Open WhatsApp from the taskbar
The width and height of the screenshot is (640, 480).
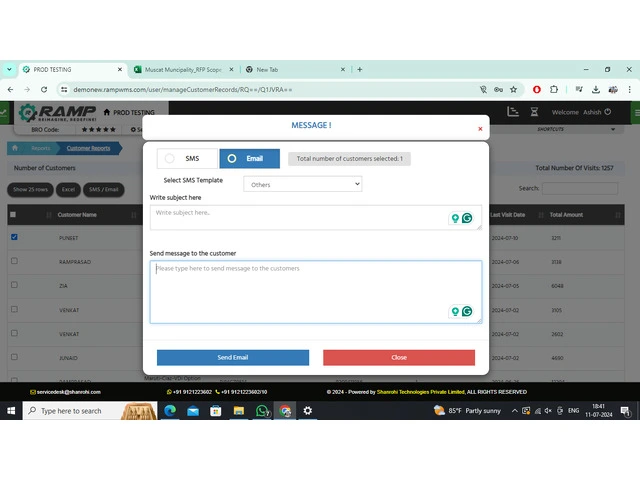coord(263,411)
